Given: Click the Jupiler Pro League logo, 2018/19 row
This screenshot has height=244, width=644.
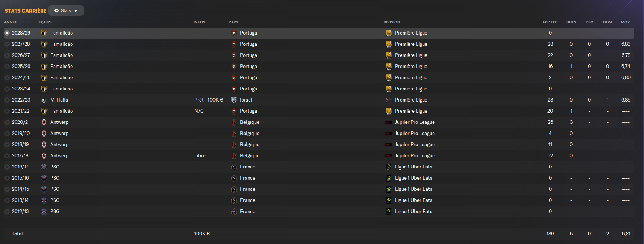Looking at the screenshot, I should click(389, 145).
